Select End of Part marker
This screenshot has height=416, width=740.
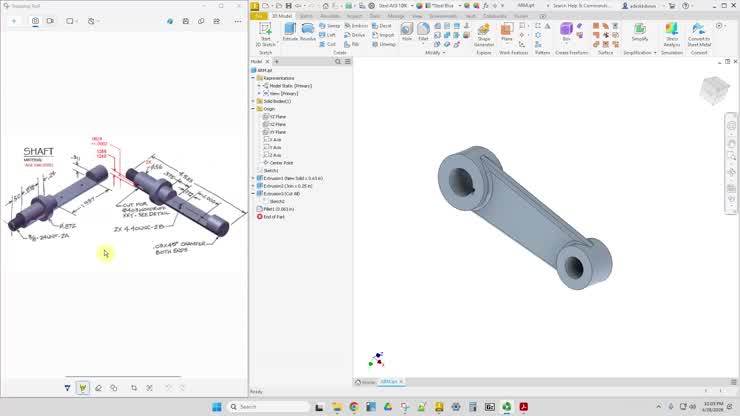[271, 216]
